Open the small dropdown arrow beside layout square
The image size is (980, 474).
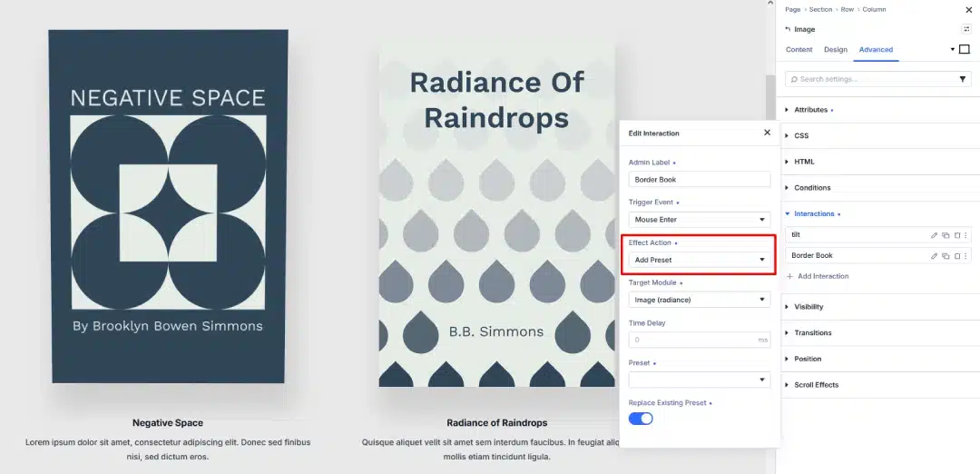[953, 49]
